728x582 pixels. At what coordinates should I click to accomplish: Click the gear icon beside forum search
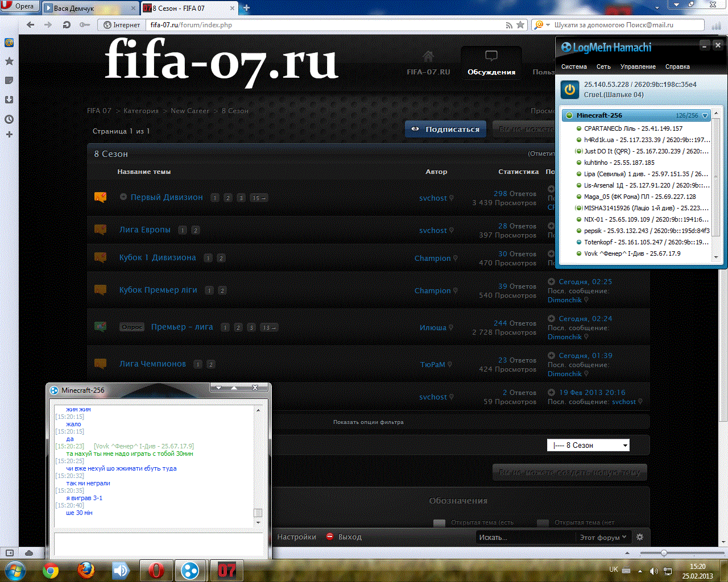pyautogui.click(x=640, y=537)
